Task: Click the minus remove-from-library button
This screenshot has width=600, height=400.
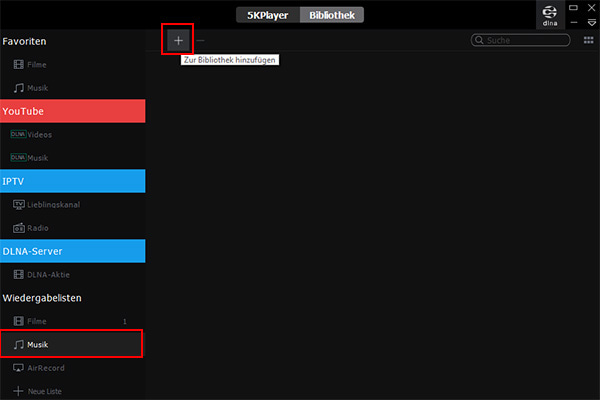Action: [201, 40]
